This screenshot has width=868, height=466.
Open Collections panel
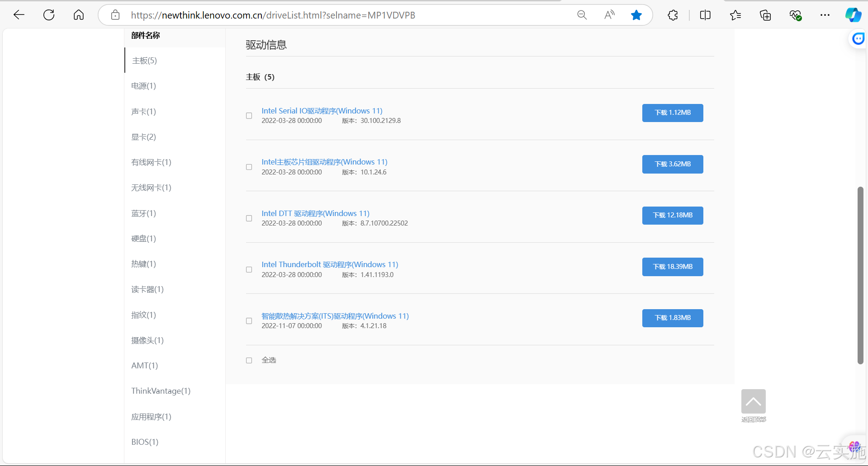[765, 15]
